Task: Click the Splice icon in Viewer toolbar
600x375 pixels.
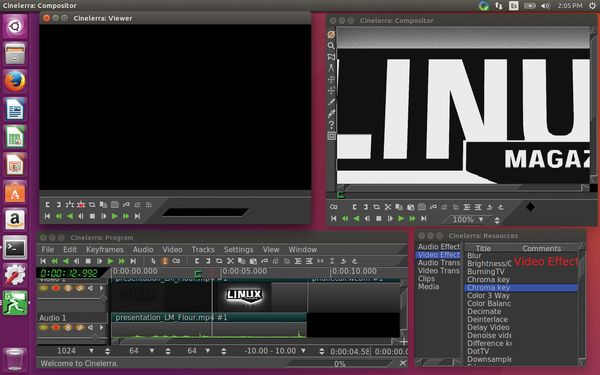Action: pos(70,205)
